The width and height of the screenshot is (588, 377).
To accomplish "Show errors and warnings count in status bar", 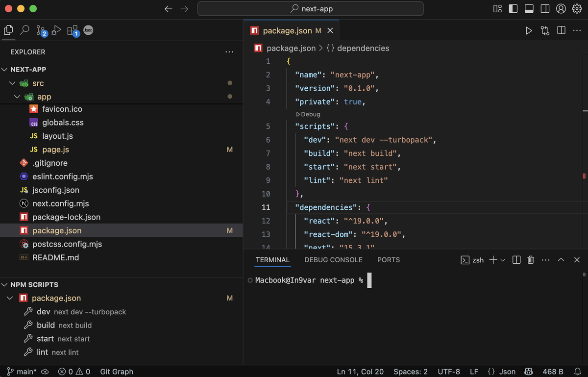I will coord(74,372).
